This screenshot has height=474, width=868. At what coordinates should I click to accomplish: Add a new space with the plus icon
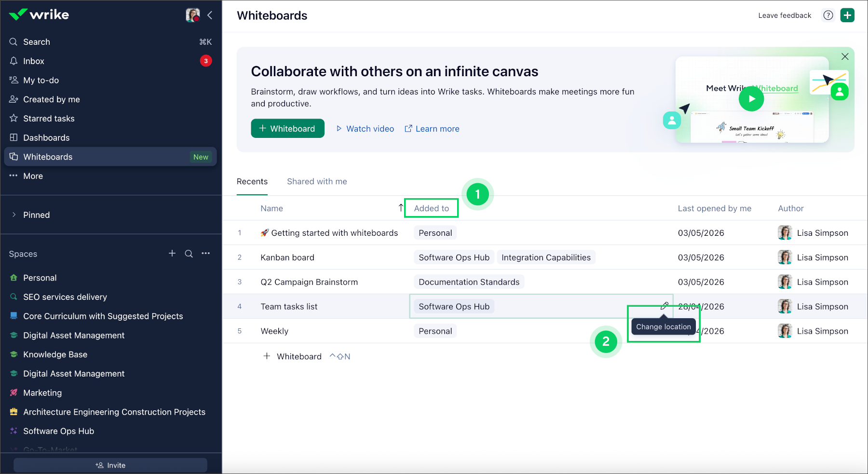172,254
